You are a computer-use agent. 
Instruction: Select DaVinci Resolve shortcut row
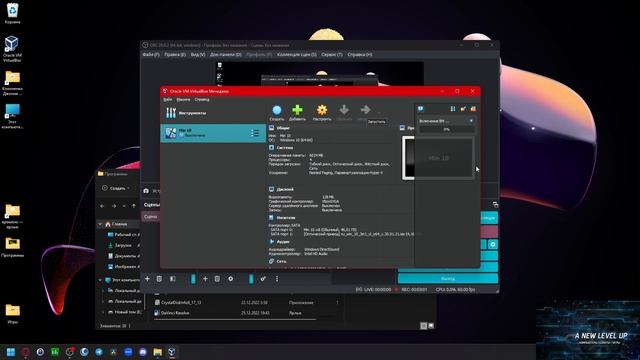pyautogui.click(x=246, y=313)
